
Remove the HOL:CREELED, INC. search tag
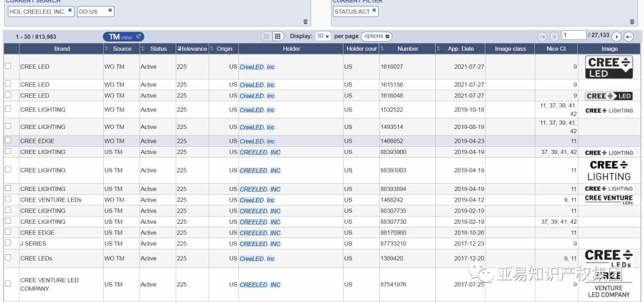pyautogui.click(x=70, y=11)
